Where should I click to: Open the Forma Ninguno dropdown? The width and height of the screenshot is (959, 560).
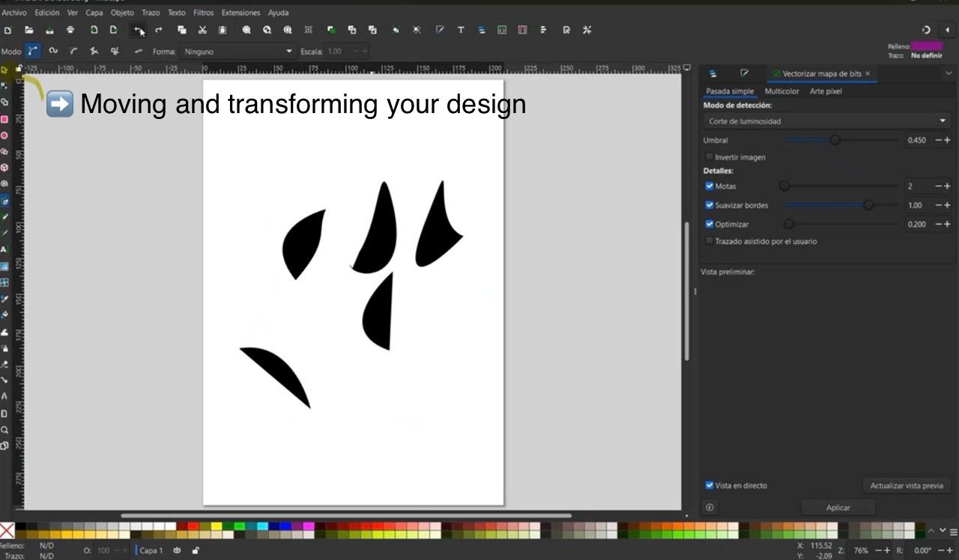click(x=238, y=51)
